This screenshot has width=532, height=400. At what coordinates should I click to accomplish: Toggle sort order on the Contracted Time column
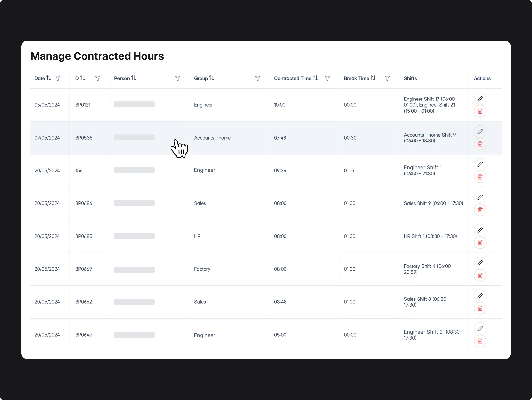coord(315,78)
